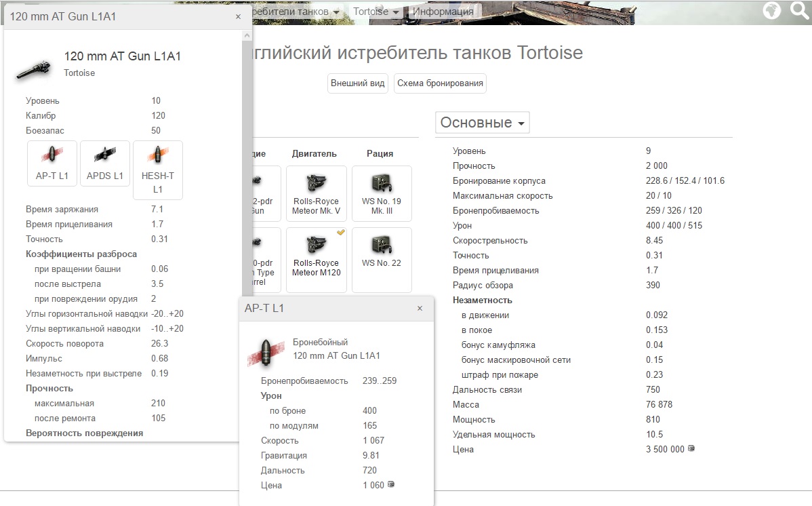The height and width of the screenshot is (506, 812).
Task: Click Бронепробиваемость 239..259 in shell popup
Action: click(x=380, y=381)
